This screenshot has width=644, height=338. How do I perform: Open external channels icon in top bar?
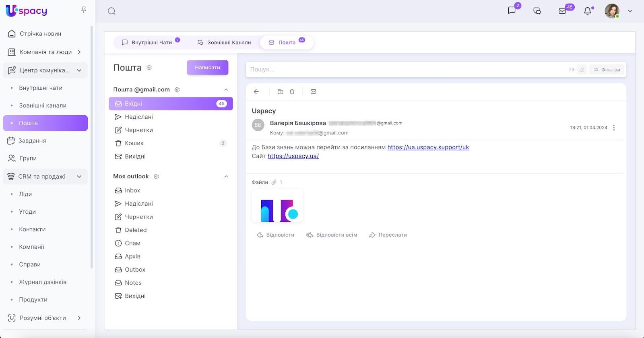click(x=537, y=11)
